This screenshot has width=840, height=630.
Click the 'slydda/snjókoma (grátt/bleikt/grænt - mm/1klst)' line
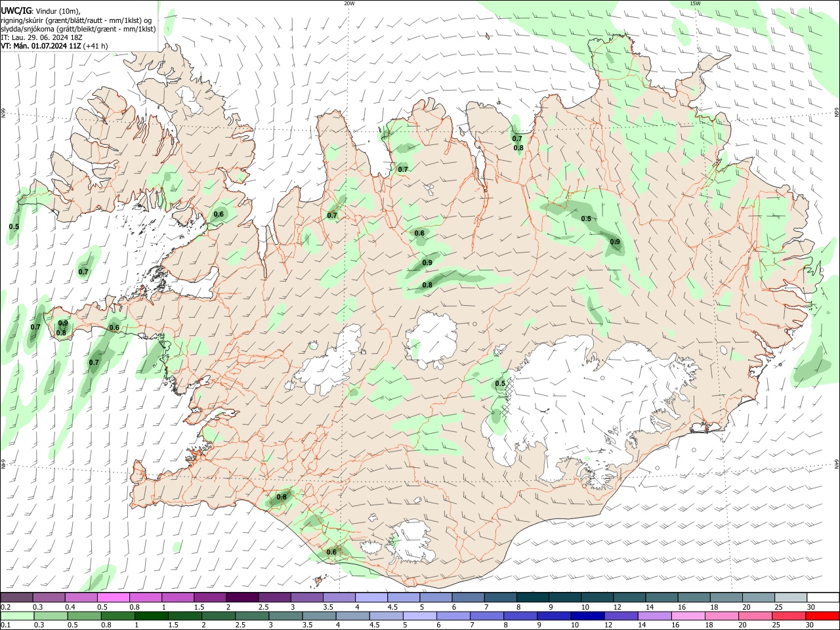(78, 29)
